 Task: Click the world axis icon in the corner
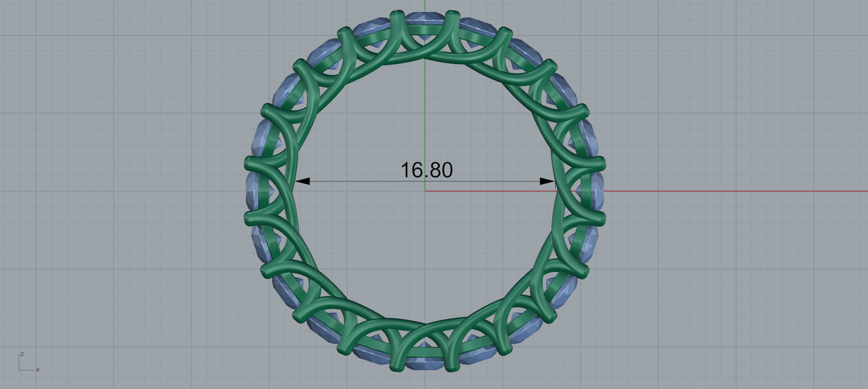click(29, 362)
